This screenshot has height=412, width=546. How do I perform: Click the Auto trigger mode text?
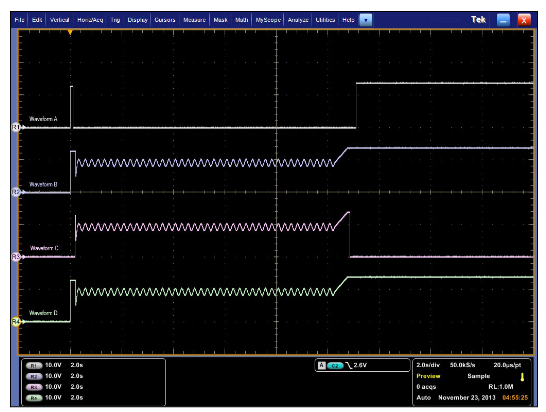click(423, 398)
